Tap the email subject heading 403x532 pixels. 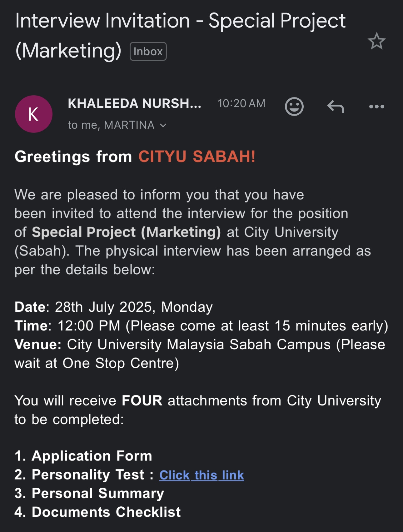pos(180,21)
